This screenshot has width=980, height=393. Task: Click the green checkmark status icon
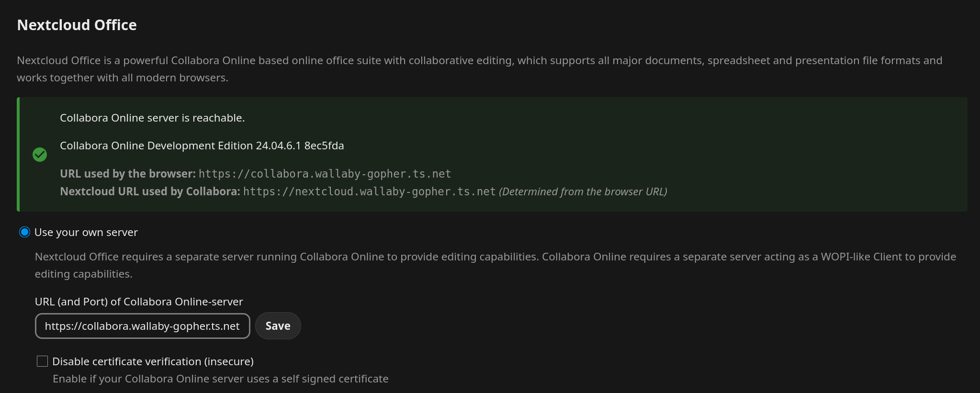(x=40, y=155)
